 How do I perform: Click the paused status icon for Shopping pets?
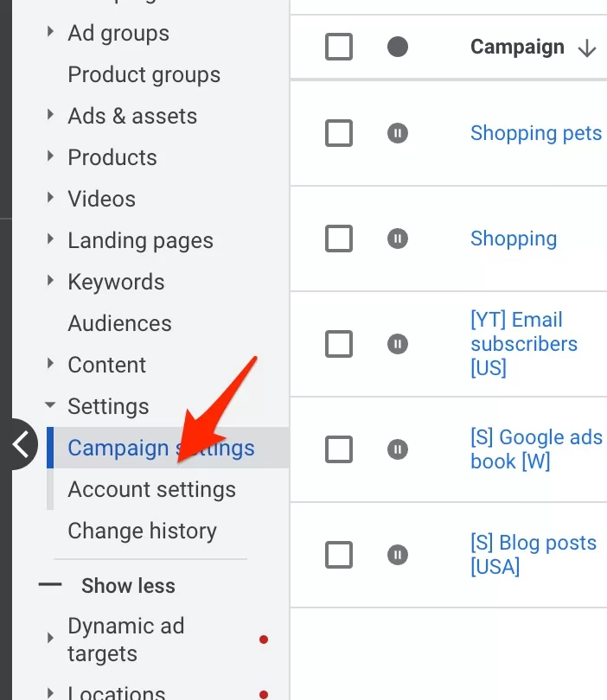pos(398,133)
